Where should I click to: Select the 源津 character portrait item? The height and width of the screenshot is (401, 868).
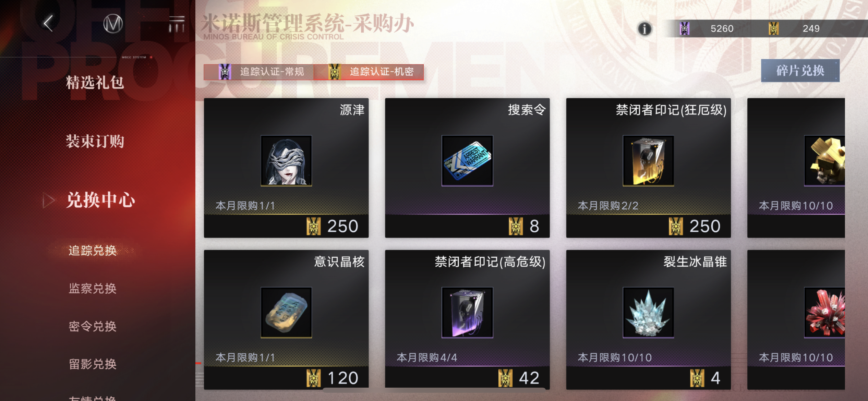[x=286, y=161]
